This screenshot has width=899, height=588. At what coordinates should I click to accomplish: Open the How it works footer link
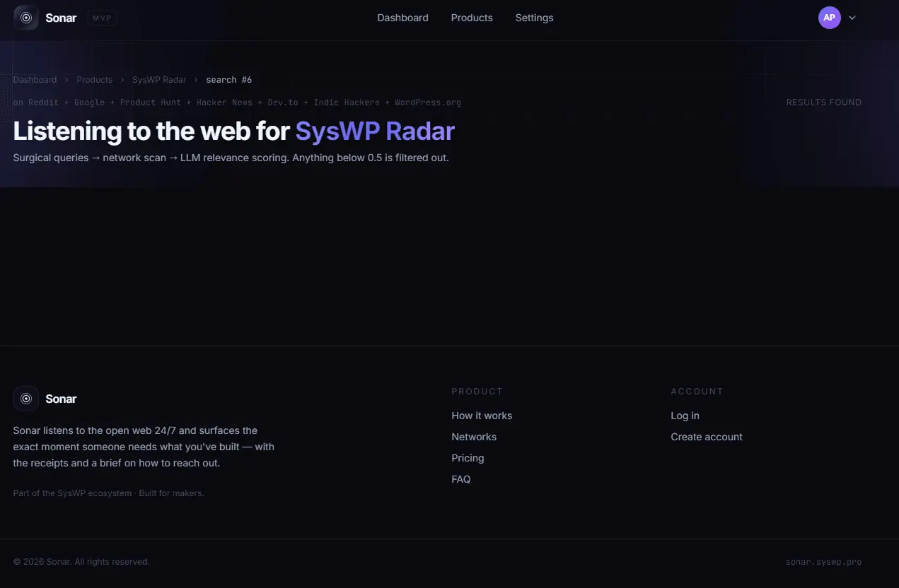point(482,416)
